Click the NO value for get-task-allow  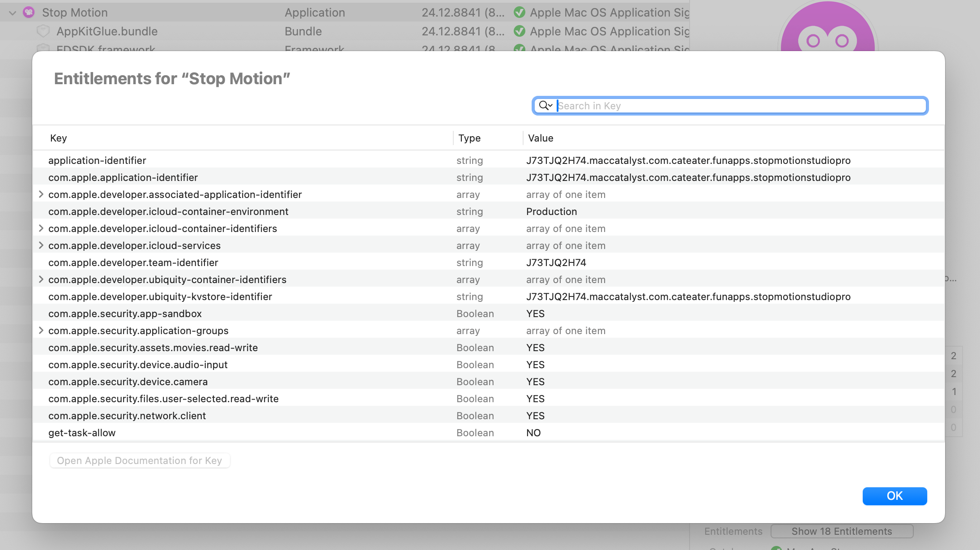click(533, 433)
